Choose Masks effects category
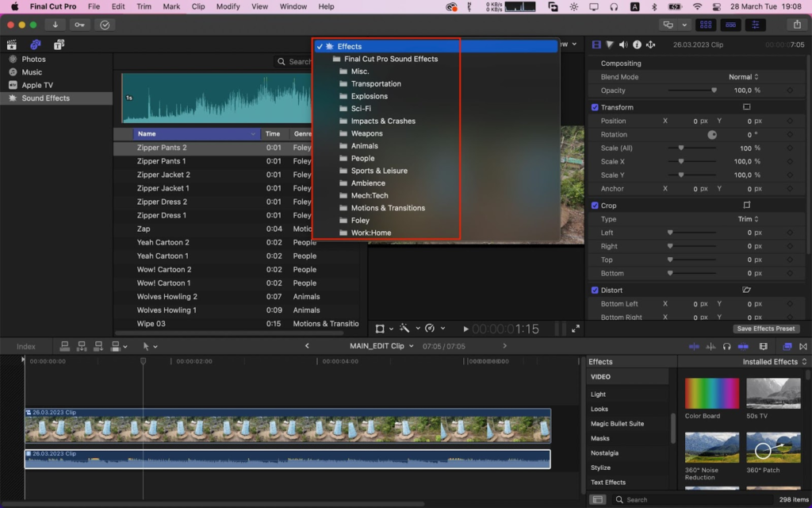 (600, 438)
